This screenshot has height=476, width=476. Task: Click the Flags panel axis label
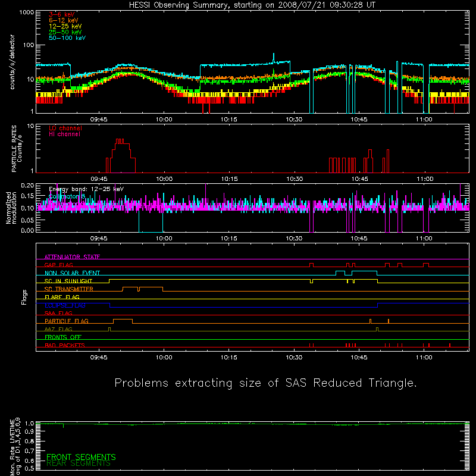pyautogui.click(x=24, y=297)
